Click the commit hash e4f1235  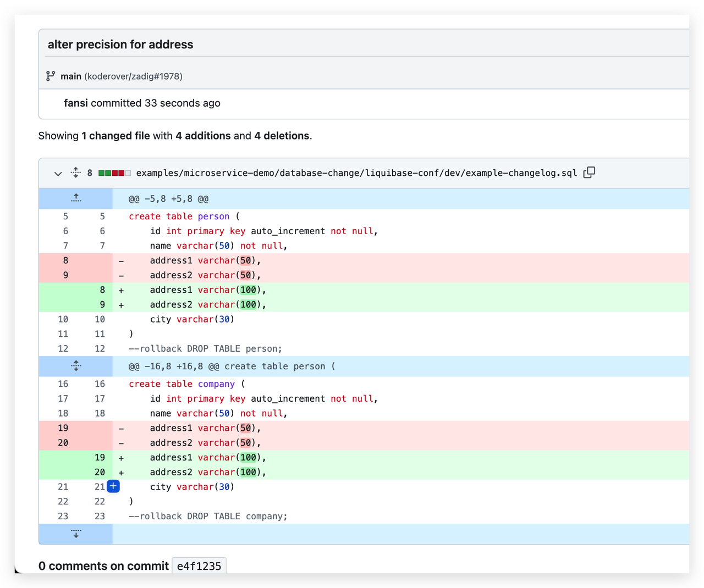click(x=199, y=566)
